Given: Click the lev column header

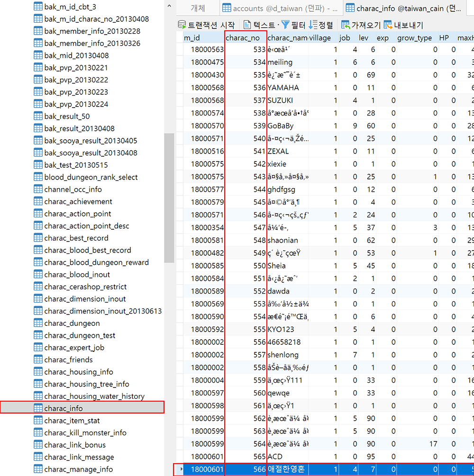Looking at the screenshot, I should [366, 38].
